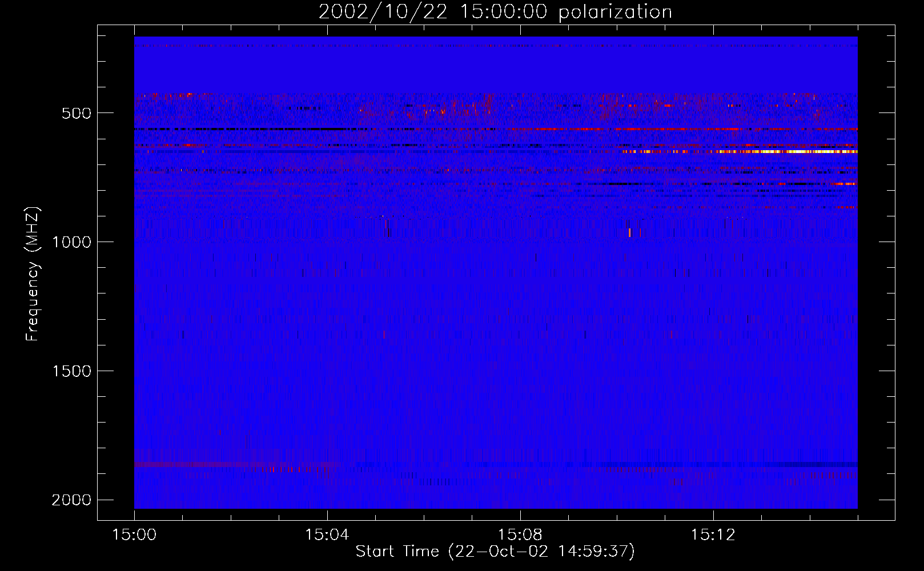Click the plot title "2002/10/22 15:00:00 polarization"
This screenshot has height=571, width=924.
click(495, 11)
